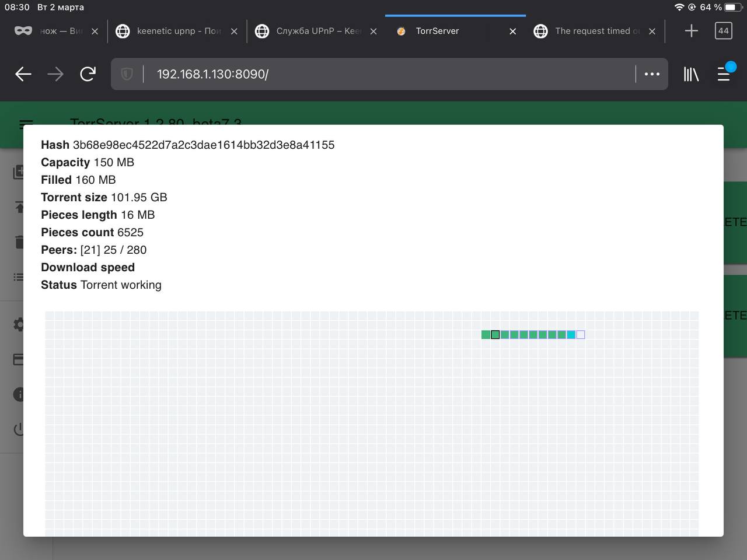Click first green piece in cache map
The height and width of the screenshot is (560, 747).
tap(486, 335)
